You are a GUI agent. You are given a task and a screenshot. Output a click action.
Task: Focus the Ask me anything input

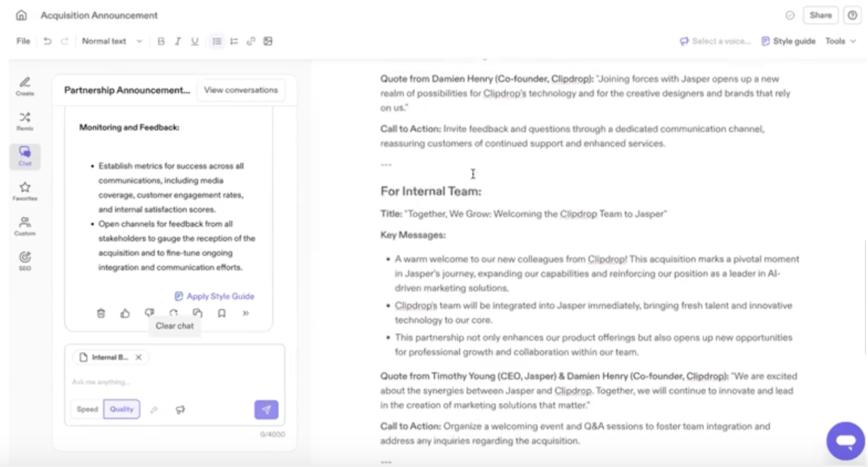[174, 382]
